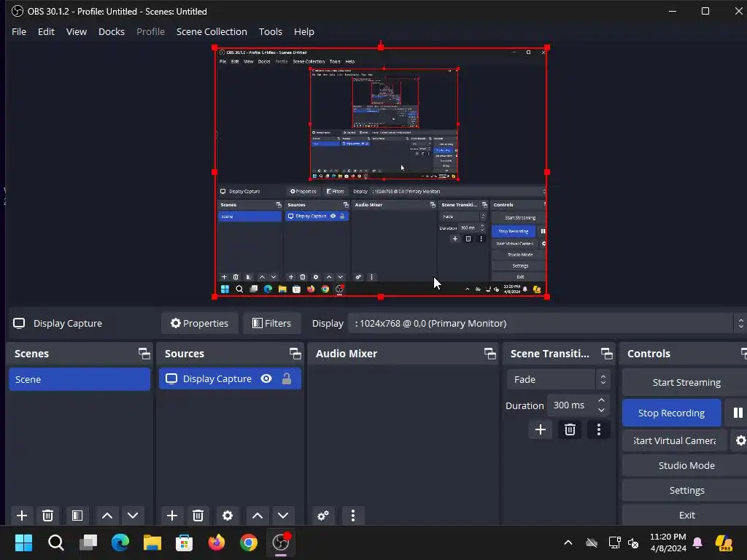The image size is (747, 560).
Task: Open the Help menu
Action: point(304,31)
